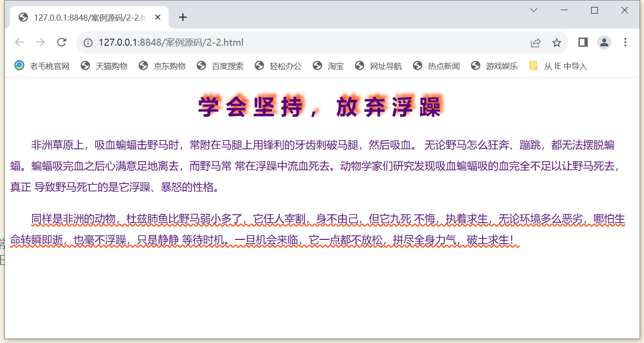This screenshot has height=343, width=644.
Task: Open a new tab with plus button
Action: 183,18
